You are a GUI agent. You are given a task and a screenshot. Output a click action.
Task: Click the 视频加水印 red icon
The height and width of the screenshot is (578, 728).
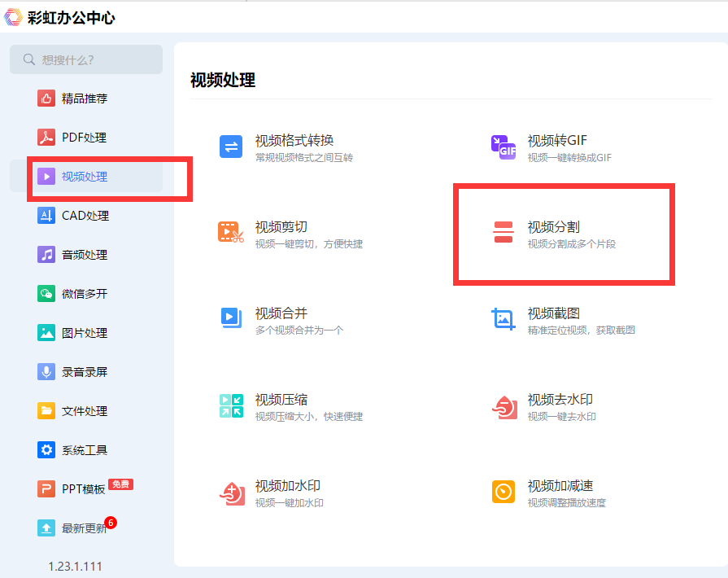coord(232,493)
